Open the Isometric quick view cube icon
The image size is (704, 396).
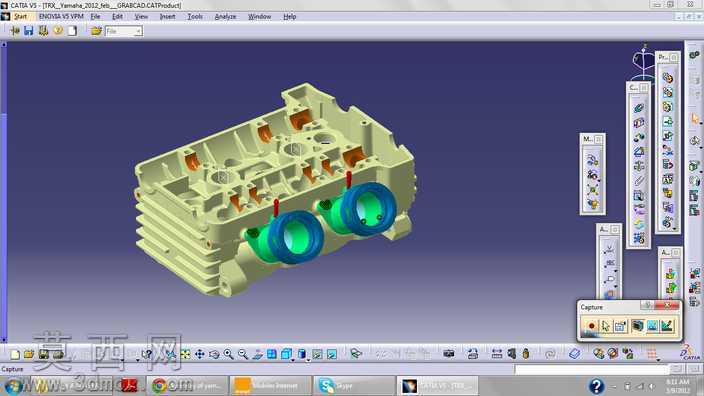[286, 354]
